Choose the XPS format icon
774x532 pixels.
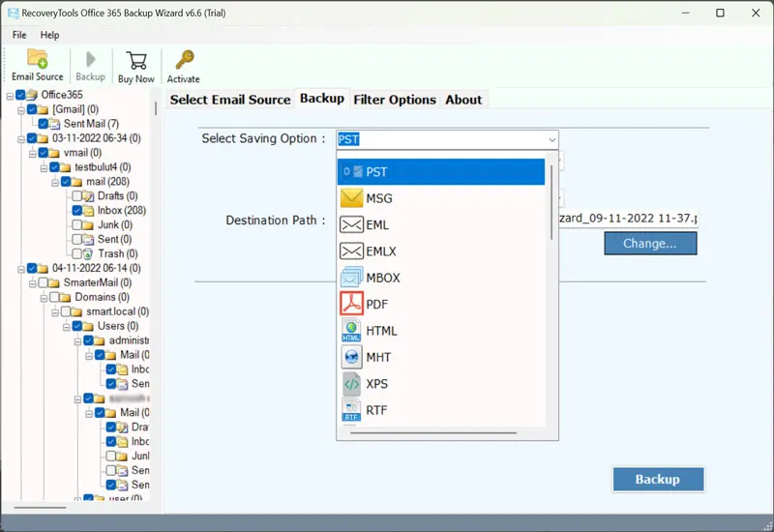pos(351,384)
